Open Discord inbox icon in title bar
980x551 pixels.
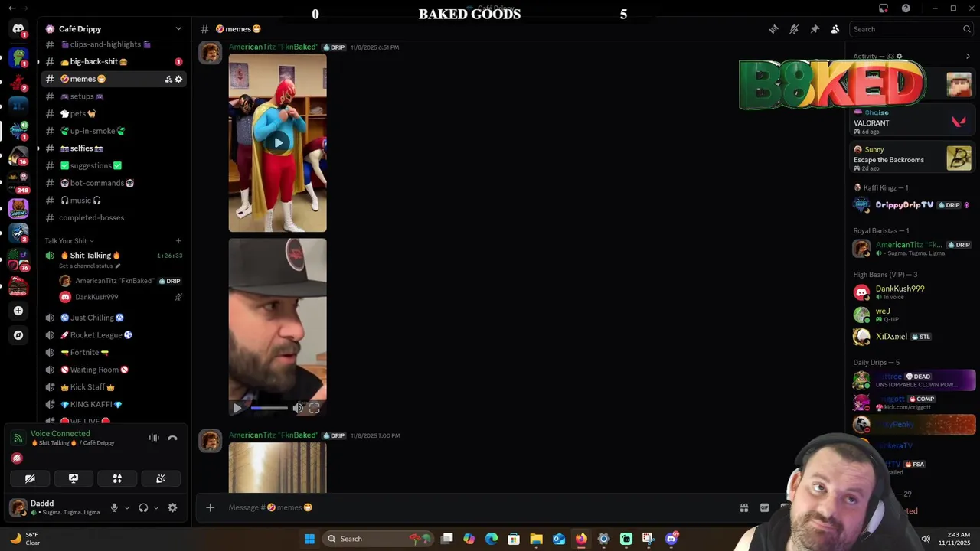(x=884, y=8)
